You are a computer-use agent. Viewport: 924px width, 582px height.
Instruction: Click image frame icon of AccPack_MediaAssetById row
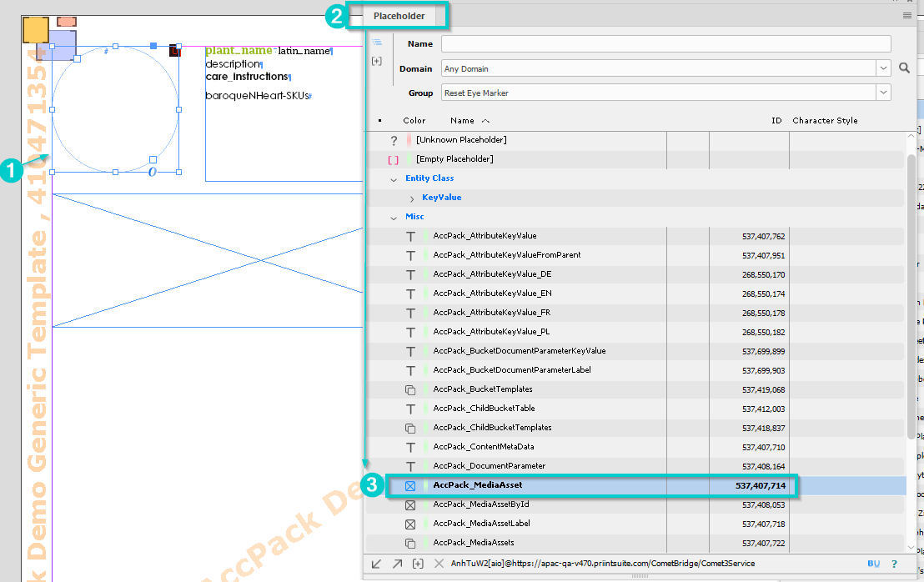click(411, 504)
